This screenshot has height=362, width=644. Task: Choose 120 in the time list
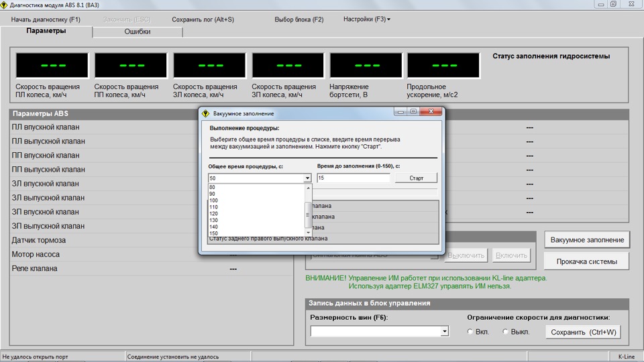pyautogui.click(x=213, y=213)
